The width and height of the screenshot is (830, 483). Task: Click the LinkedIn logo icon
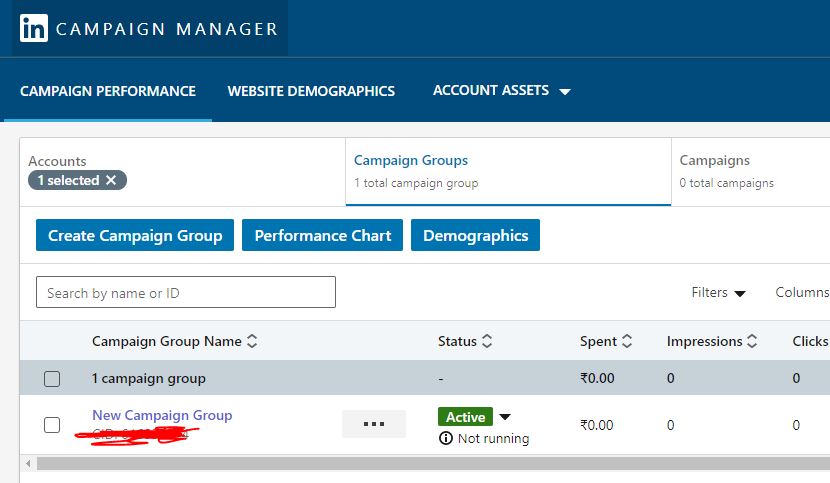click(x=34, y=28)
